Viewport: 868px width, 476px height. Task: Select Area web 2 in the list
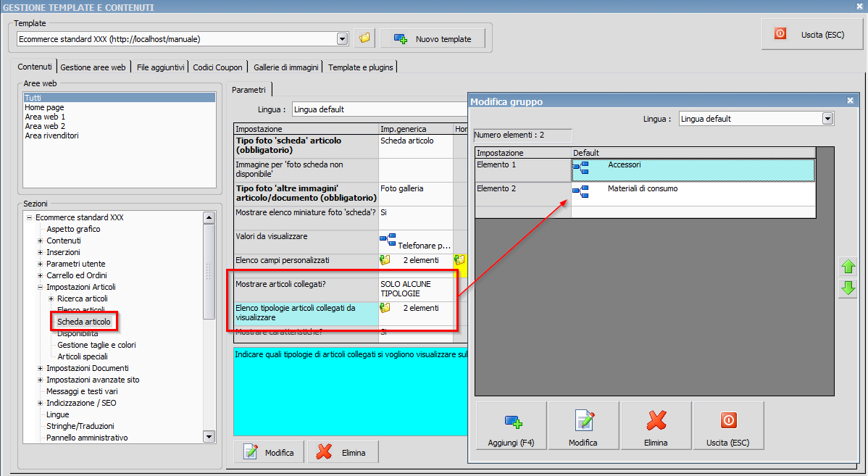click(45, 126)
